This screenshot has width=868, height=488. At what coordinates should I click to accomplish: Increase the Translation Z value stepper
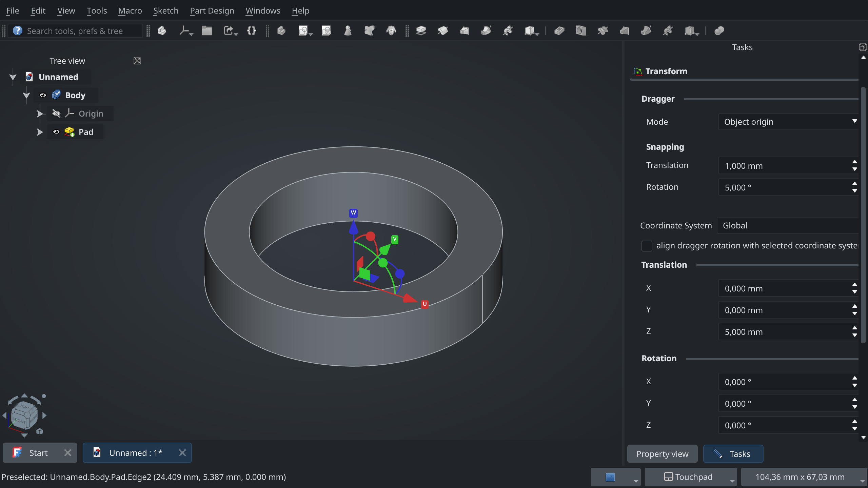coord(854,328)
